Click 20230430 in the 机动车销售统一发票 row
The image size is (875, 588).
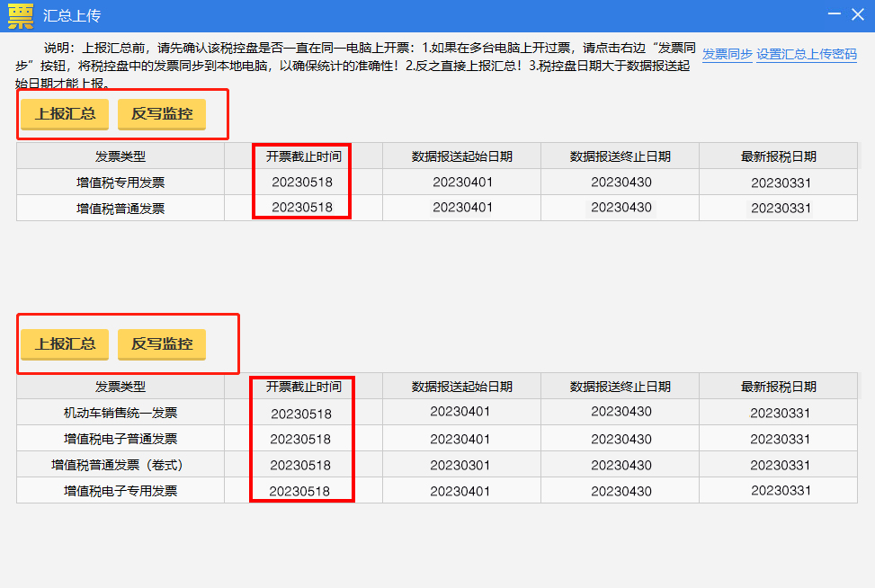click(621, 412)
